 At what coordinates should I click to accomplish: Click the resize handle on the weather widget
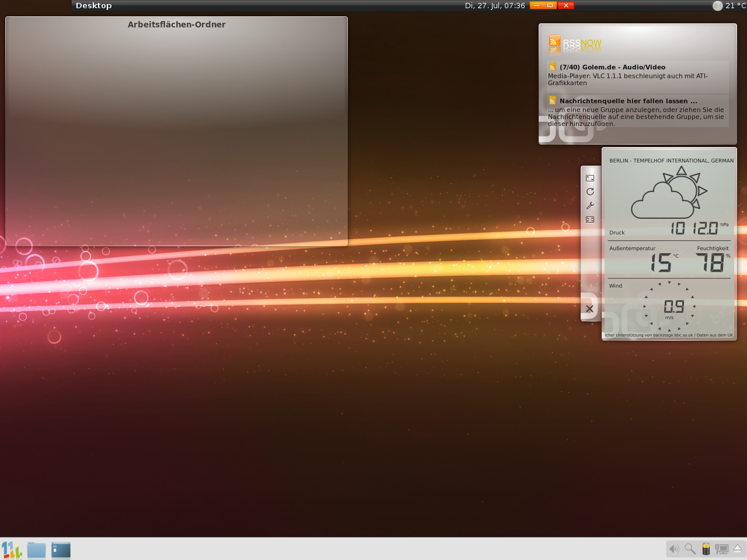tap(590, 178)
